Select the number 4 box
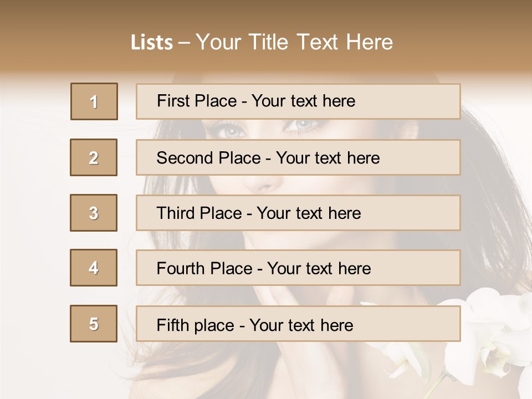 click(x=94, y=268)
